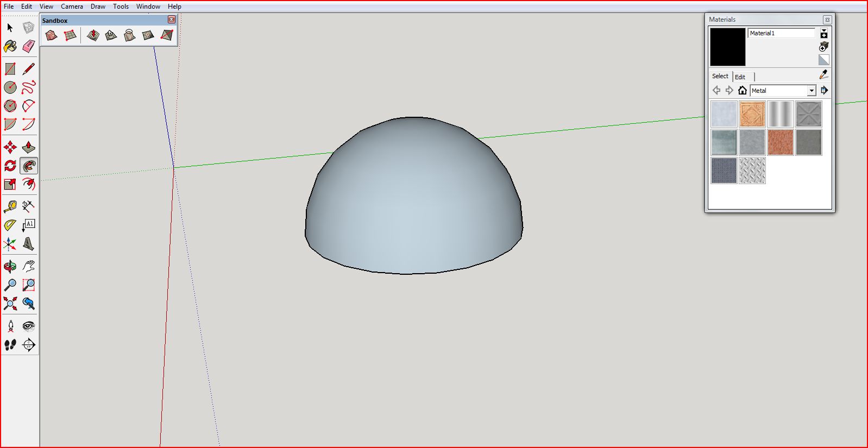Click the black current material preview swatch

point(728,47)
